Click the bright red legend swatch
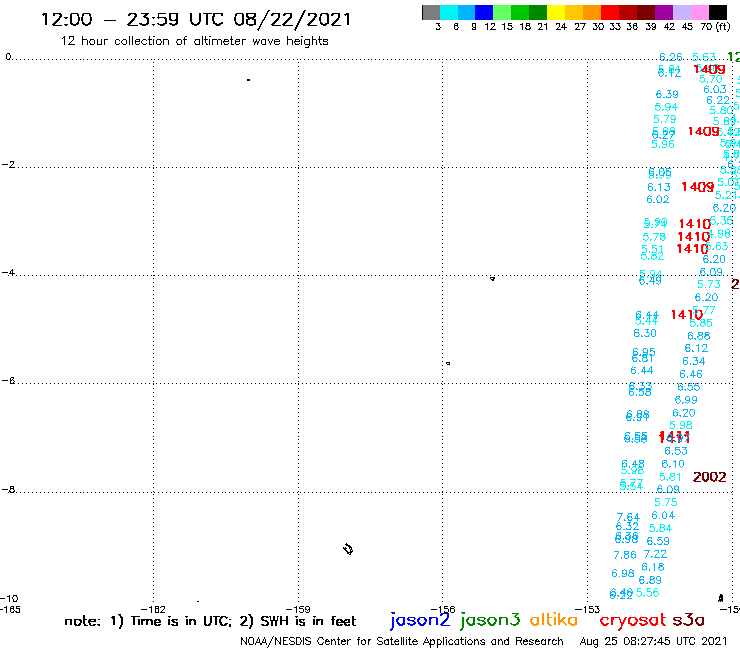The height and width of the screenshot is (650, 740). pyautogui.click(x=610, y=12)
